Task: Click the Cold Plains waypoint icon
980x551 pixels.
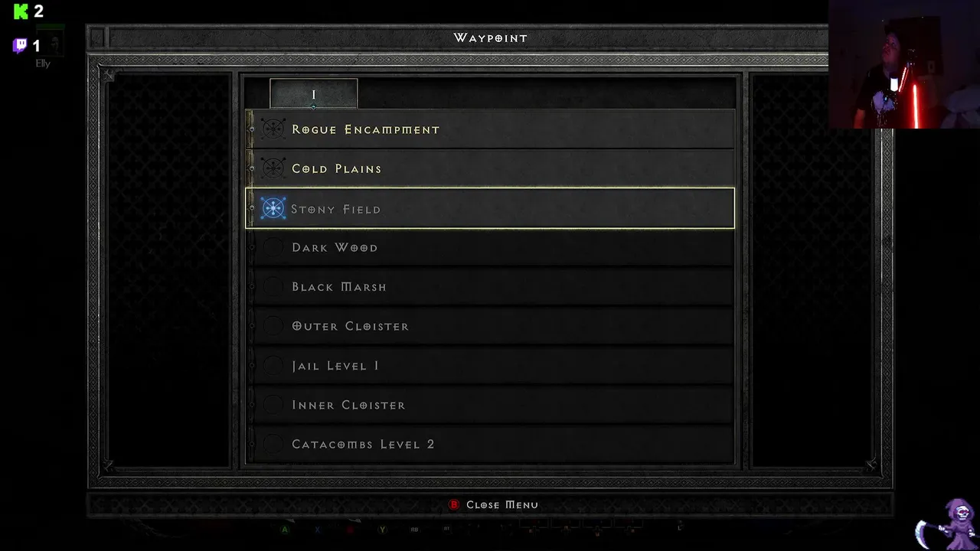Action: coord(273,168)
